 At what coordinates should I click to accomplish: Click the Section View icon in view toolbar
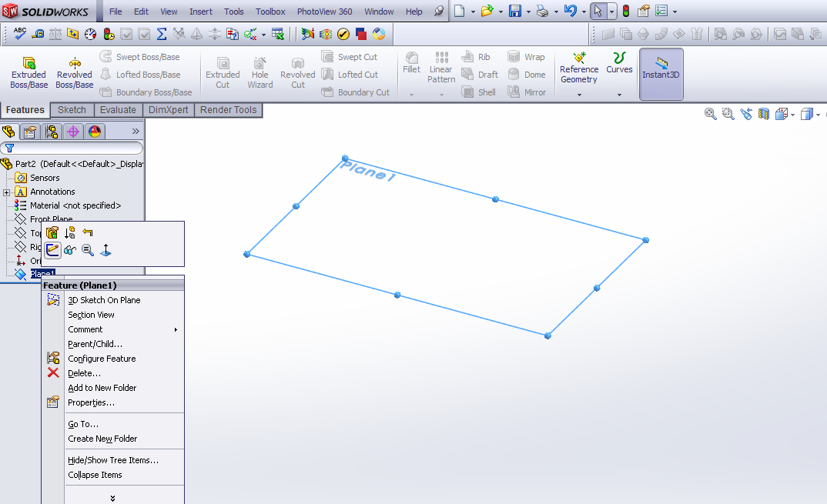coord(764,113)
